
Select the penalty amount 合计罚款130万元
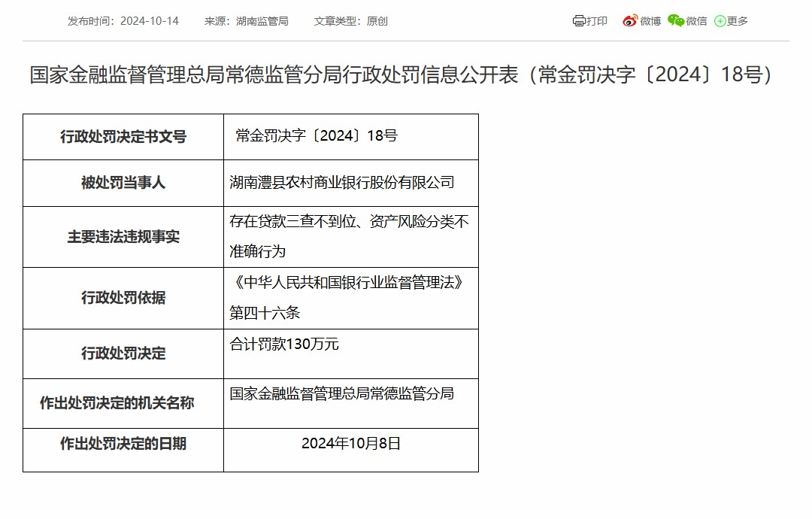(x=284, y=344)
